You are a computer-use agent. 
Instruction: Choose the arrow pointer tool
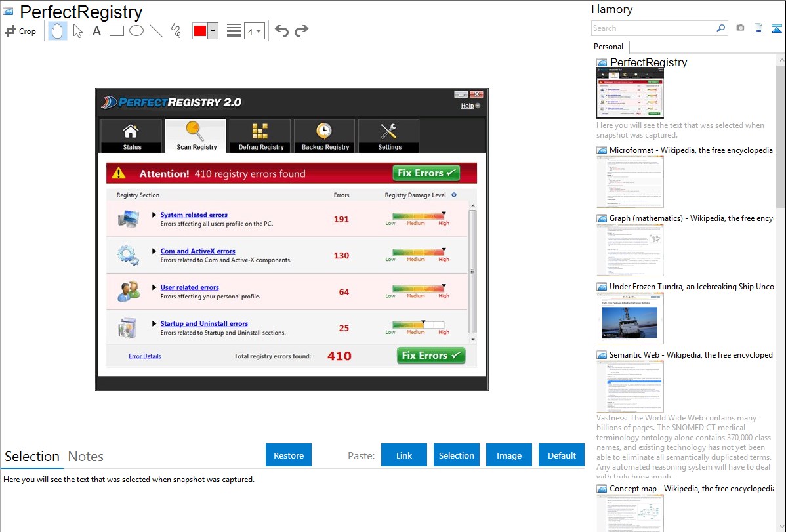point(77,31)
